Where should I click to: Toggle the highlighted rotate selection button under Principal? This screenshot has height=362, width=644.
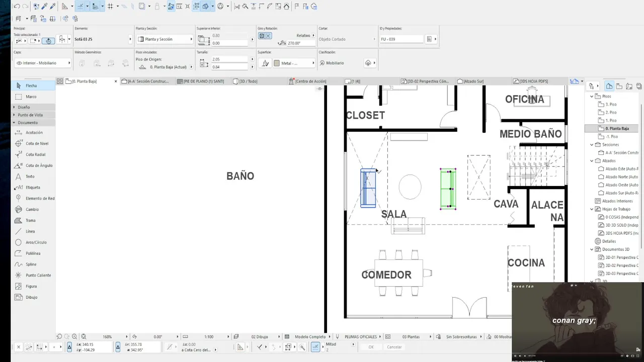tap(48, 41)
